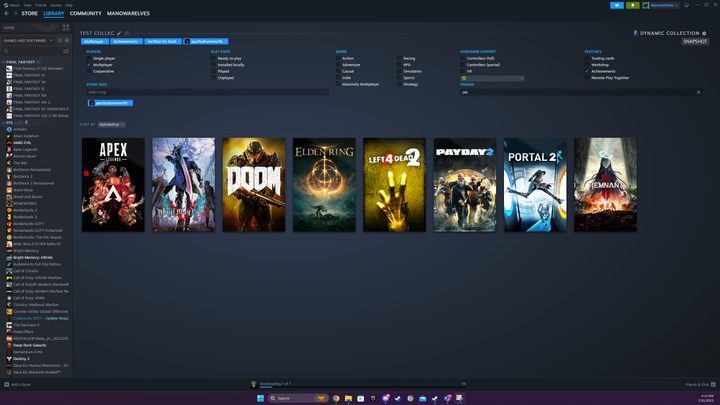The height and width of the screenshot is (405, 720).
Task: Tick the RPG genre checkbox
Action: click(399, 65)
